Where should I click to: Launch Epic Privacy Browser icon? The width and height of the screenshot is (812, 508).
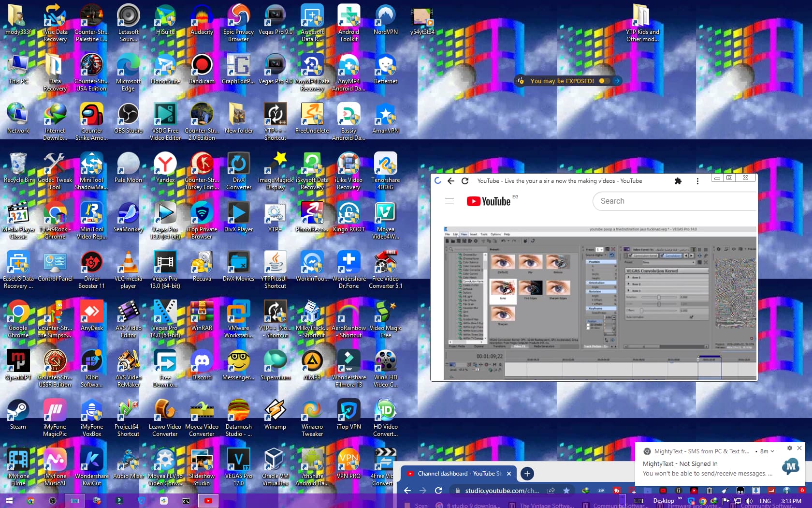pos(238,23)
